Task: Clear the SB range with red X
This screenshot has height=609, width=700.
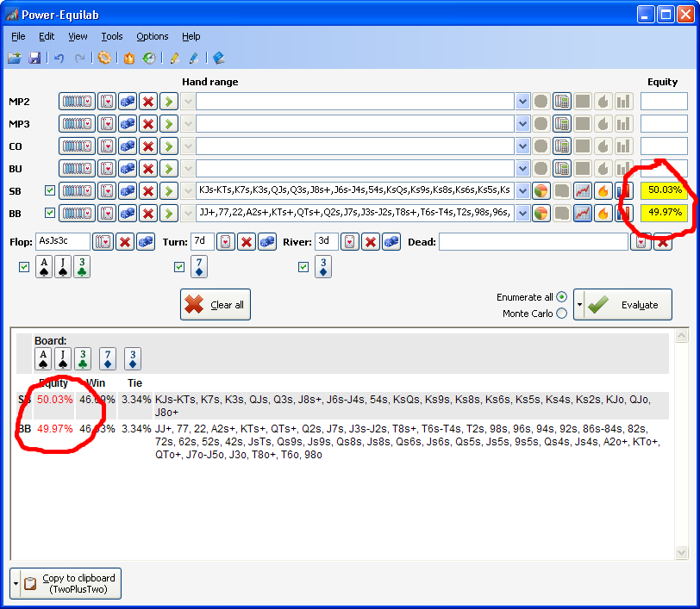Action: (148, 191)
